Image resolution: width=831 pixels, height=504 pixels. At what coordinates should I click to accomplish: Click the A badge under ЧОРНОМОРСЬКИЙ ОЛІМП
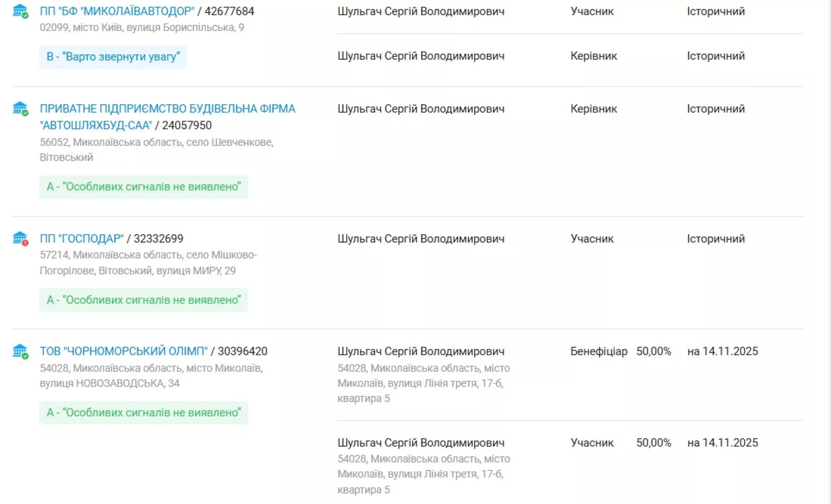[x=143, y=413]
